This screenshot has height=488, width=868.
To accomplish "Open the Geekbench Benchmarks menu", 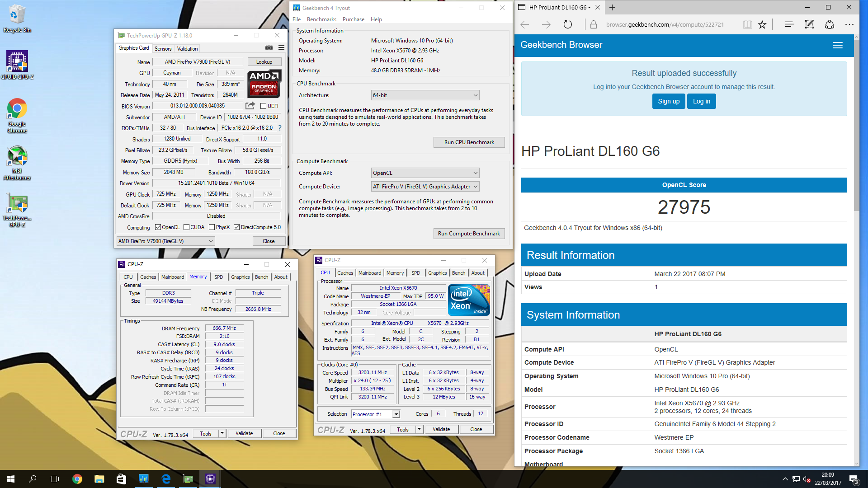I will tap(321, 19).
